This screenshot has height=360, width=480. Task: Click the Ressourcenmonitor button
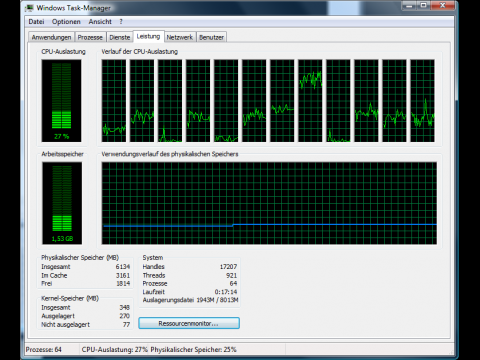pos(189,323)
